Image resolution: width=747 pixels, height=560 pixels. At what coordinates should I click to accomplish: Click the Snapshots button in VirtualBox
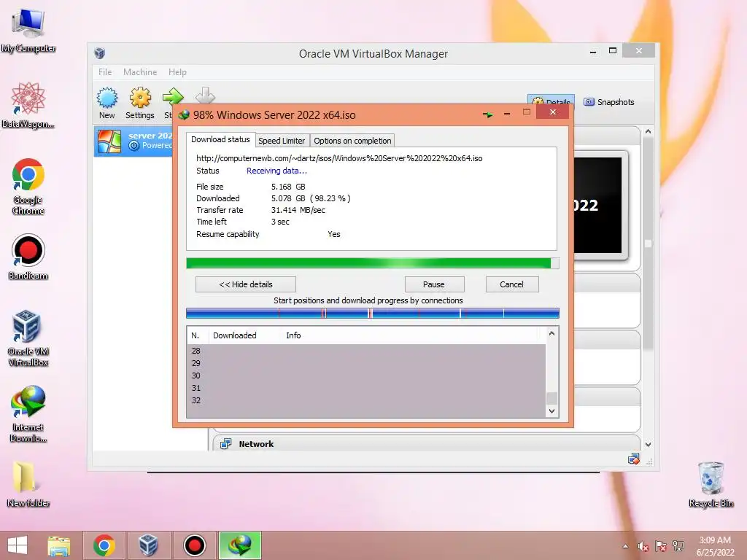coord(609,102)
